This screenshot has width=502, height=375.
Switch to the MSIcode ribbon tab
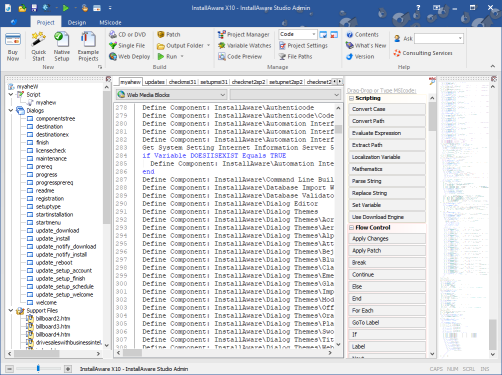pyautogui.click(x=110, y=22)
